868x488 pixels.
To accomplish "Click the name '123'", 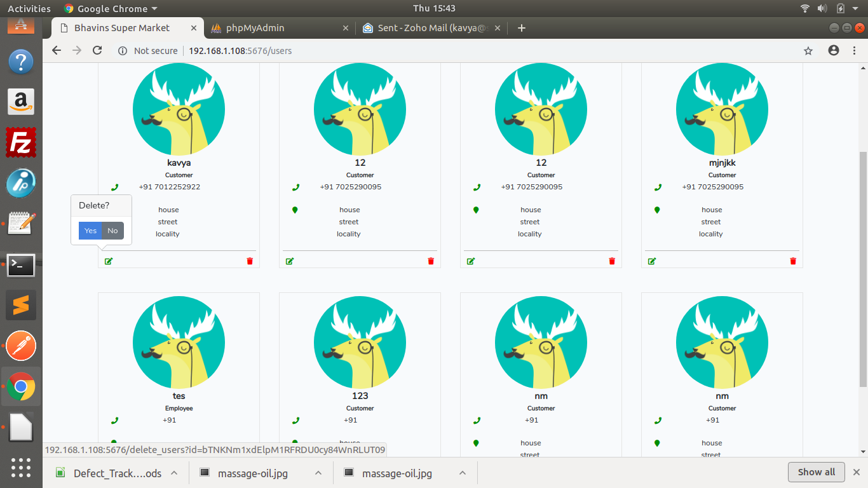I will tap(360, 396).
